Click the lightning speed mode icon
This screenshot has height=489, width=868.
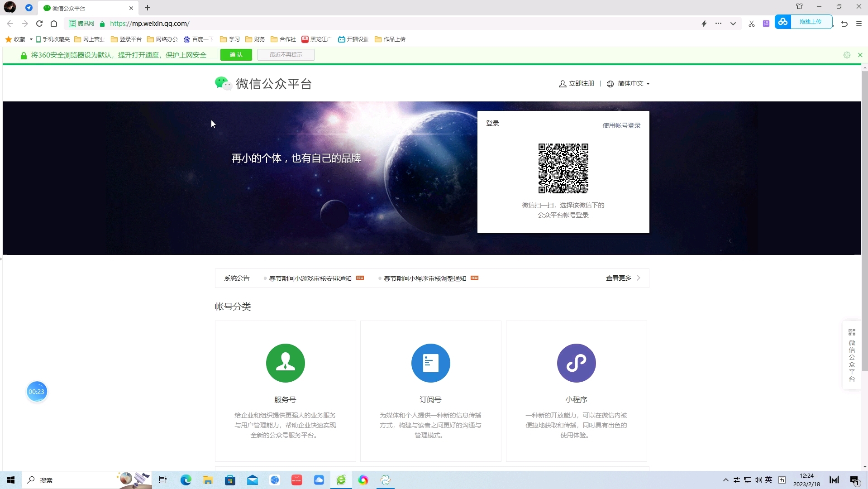pos(704,24)
